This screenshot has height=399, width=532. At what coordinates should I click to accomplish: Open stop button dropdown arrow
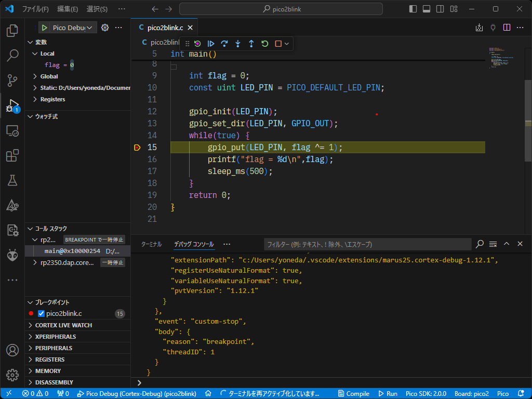[287, 44]
